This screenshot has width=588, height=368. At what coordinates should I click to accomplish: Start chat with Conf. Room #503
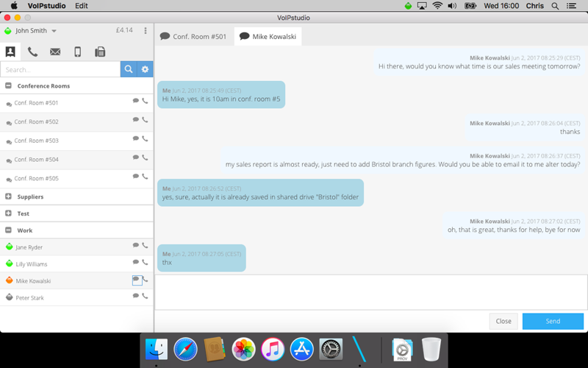pyautogui.click(x=136, y=138)
